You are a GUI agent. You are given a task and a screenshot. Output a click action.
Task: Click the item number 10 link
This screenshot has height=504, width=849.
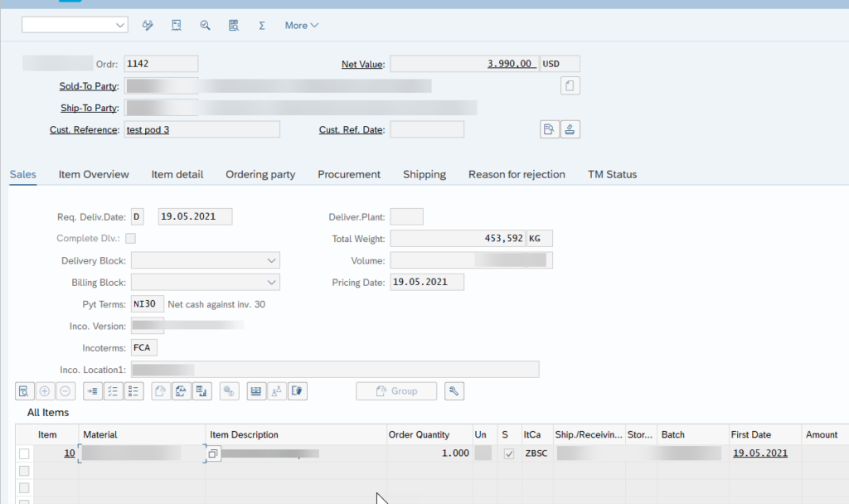click(x=69, y=453)
